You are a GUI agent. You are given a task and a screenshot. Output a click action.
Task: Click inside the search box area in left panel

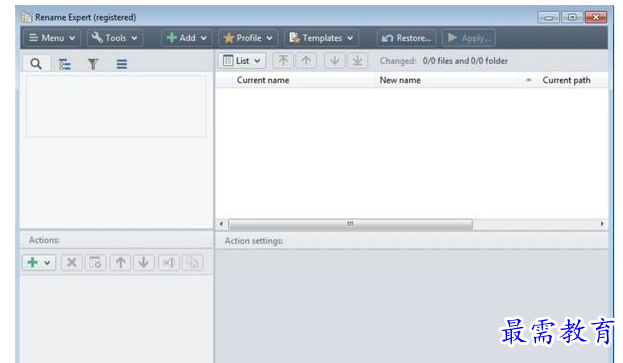tap(116, 106)
